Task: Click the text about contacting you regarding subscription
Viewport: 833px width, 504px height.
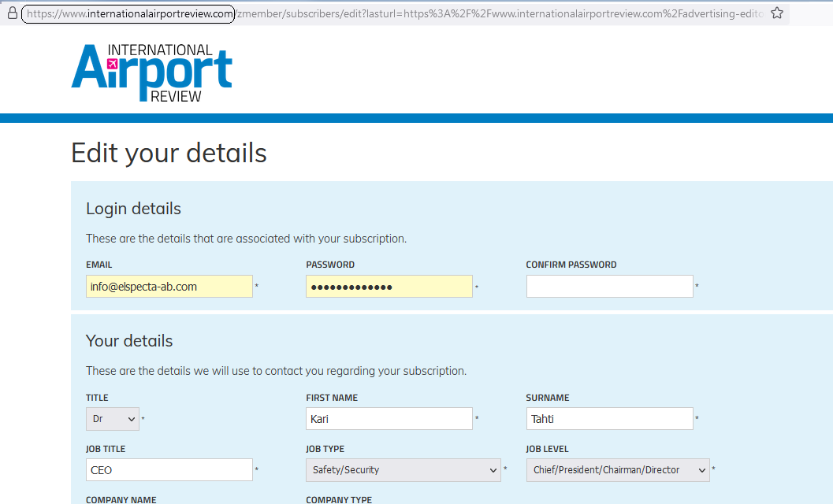Action: coord(277,371)
